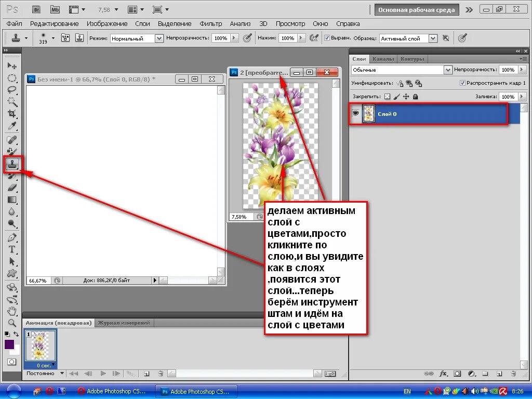This screenshot has height=399, width=532.
Task: Select the Pen tool
Action: coord(12,237)
